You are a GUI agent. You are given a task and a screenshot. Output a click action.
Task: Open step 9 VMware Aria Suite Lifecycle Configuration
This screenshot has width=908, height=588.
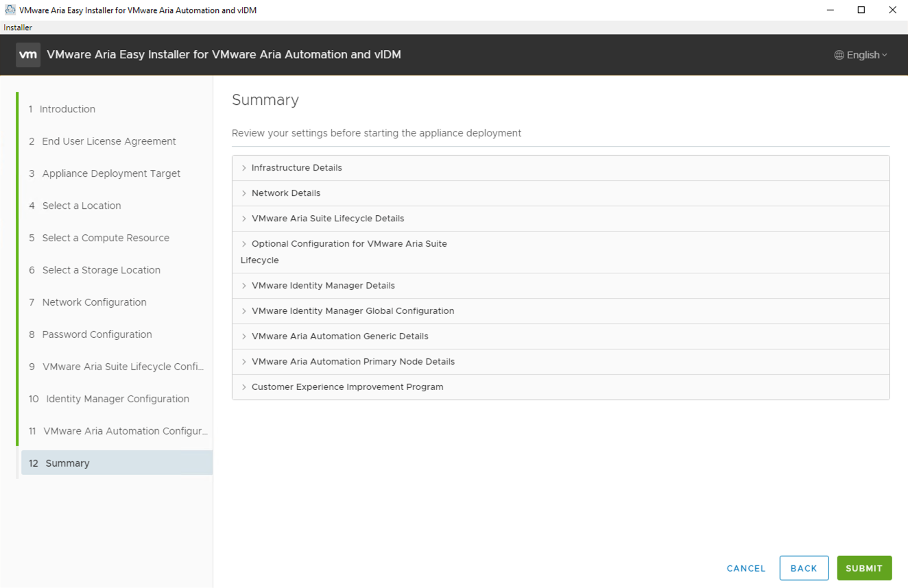(117, 367)
